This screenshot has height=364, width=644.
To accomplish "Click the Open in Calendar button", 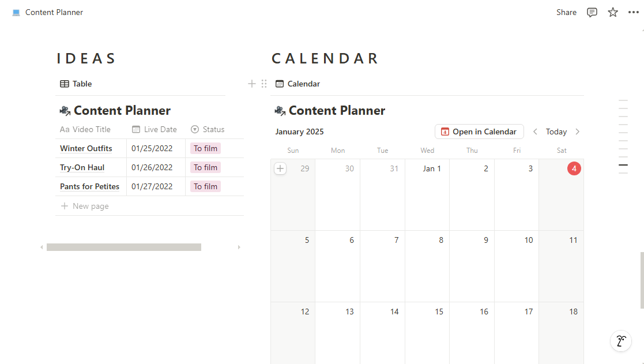I will (x=479, y=132).
